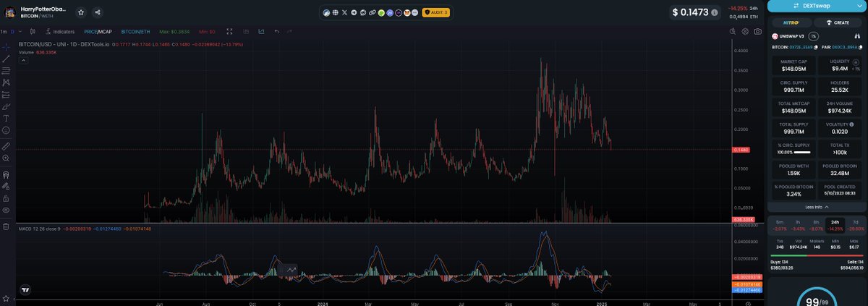Screen dimensions: 868x306
Task: Select the trend line drawing tool
Action: pos(6,58)
